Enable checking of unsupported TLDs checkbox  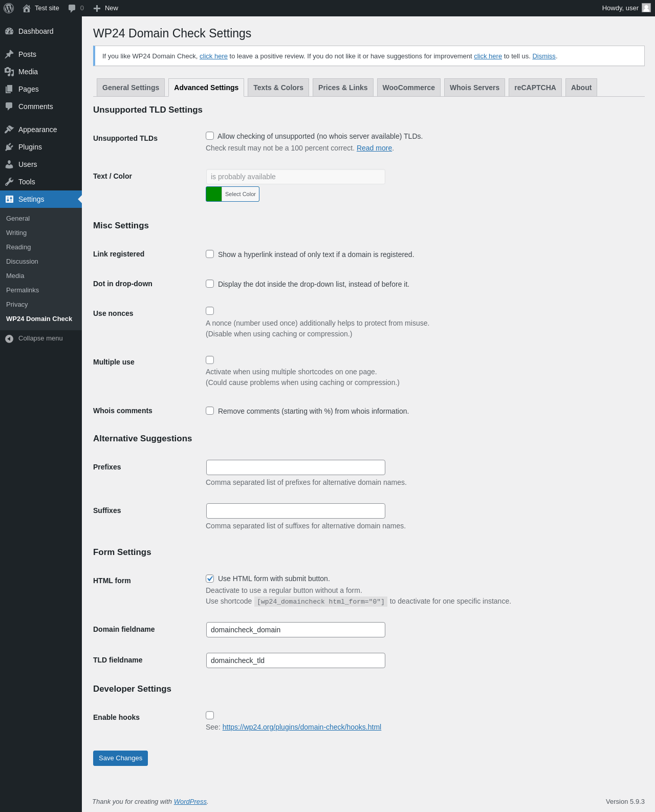coord(210,136)
